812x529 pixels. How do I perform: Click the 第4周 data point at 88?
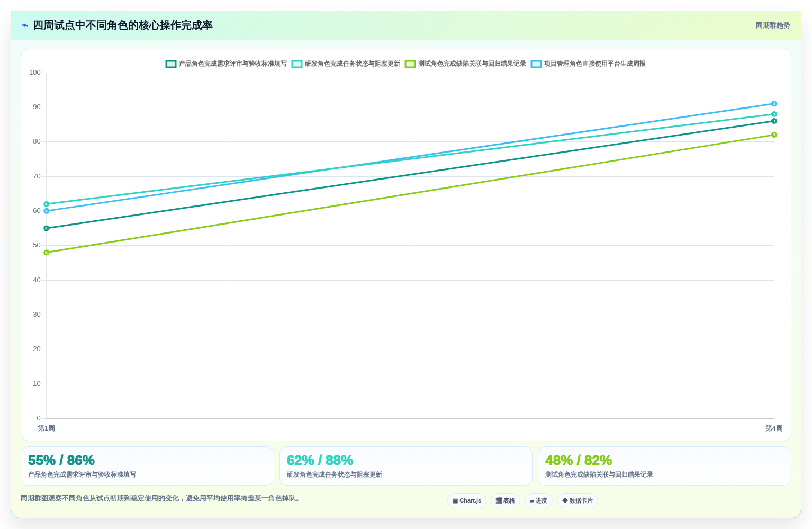coord(774,114)
